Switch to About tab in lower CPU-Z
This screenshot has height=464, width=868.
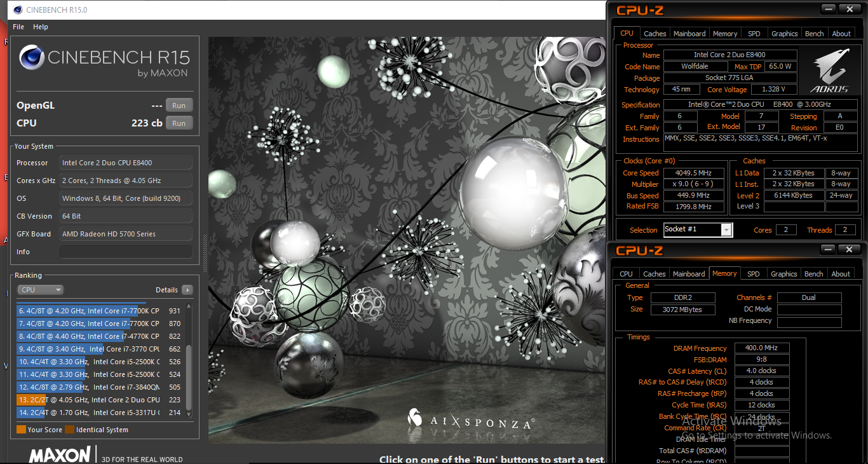point(841,274)
